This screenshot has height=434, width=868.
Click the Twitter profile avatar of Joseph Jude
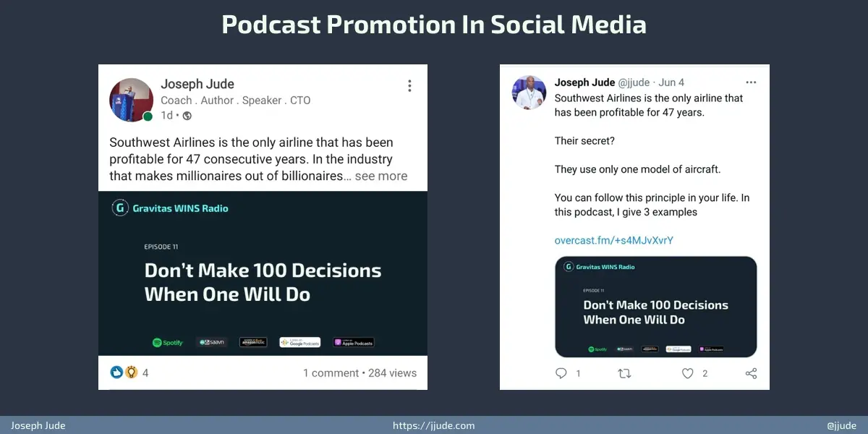tap(529, 93)
